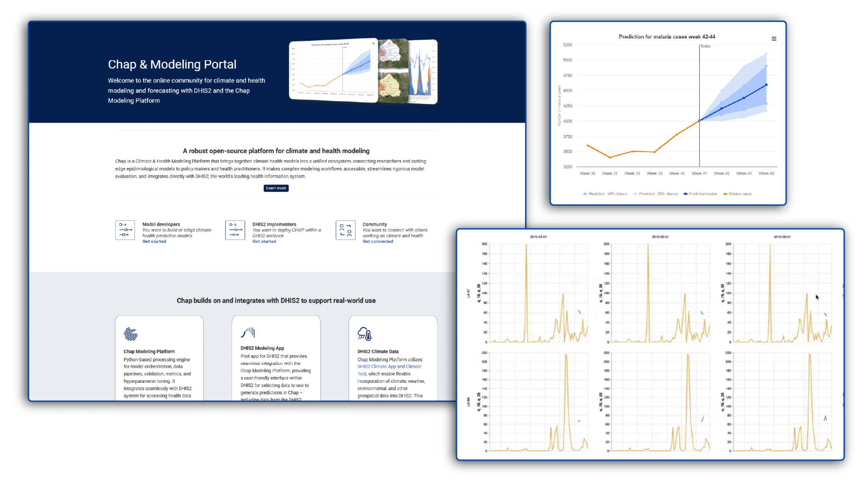Click the Model developers pipeline icon
This screenshot has height=484, width=868.
(125, 230)
